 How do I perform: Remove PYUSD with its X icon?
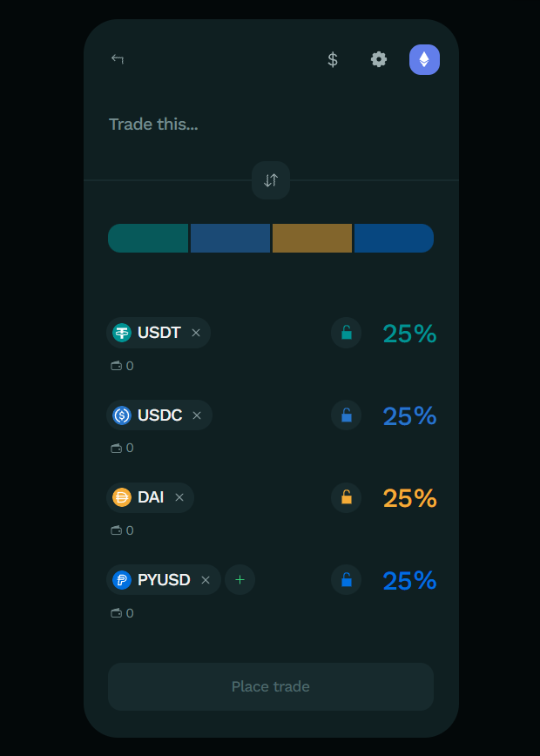click(x=206, y=580)
